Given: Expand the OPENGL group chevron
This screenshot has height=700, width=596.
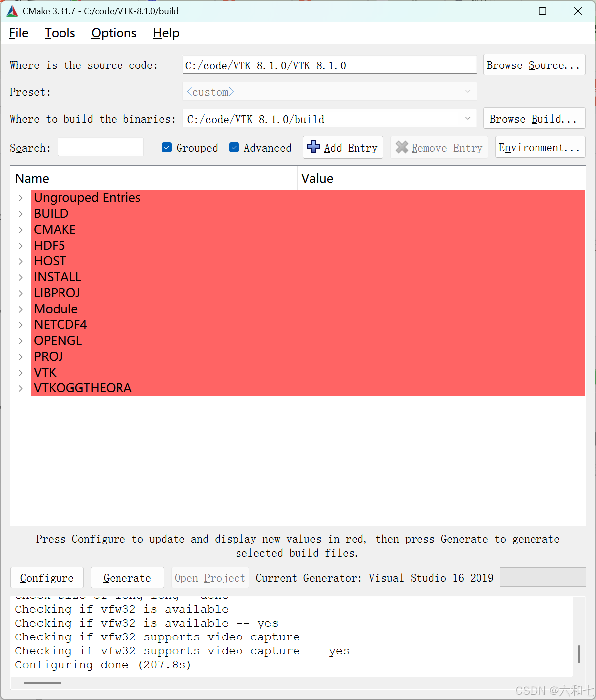Looking at the screenshot, I should tap(21, 341).
